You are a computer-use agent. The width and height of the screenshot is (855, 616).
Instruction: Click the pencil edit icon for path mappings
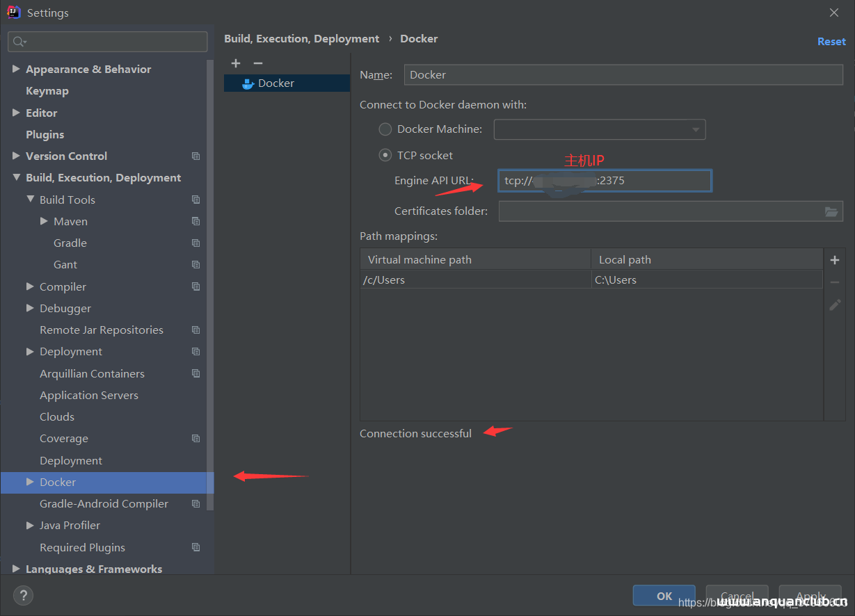tap(835, 305)
